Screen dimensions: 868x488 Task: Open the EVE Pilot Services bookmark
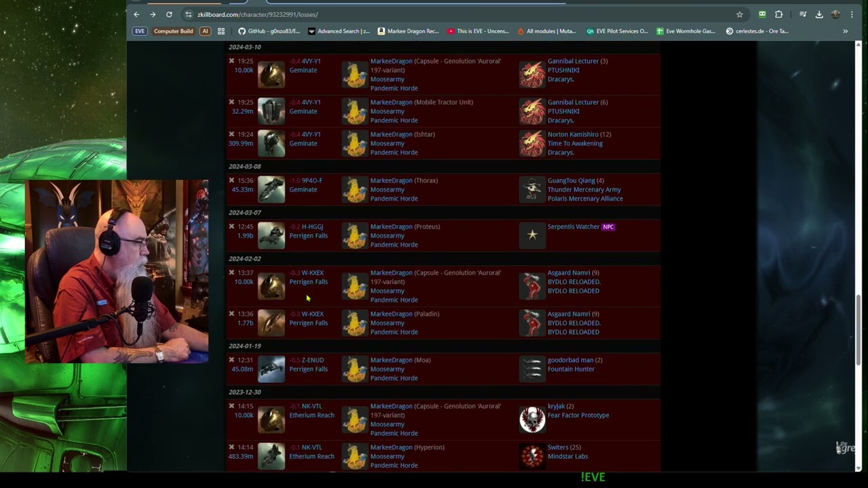pos(617,31)
